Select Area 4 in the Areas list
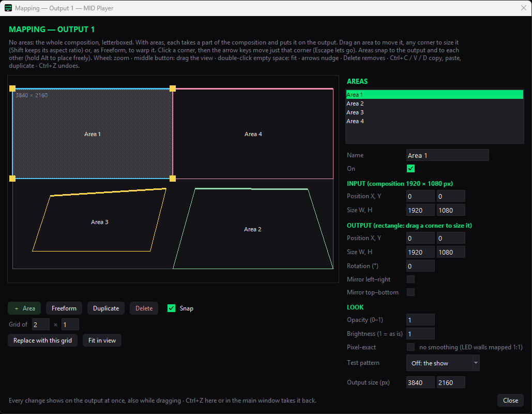 click(x=434, y=121)
